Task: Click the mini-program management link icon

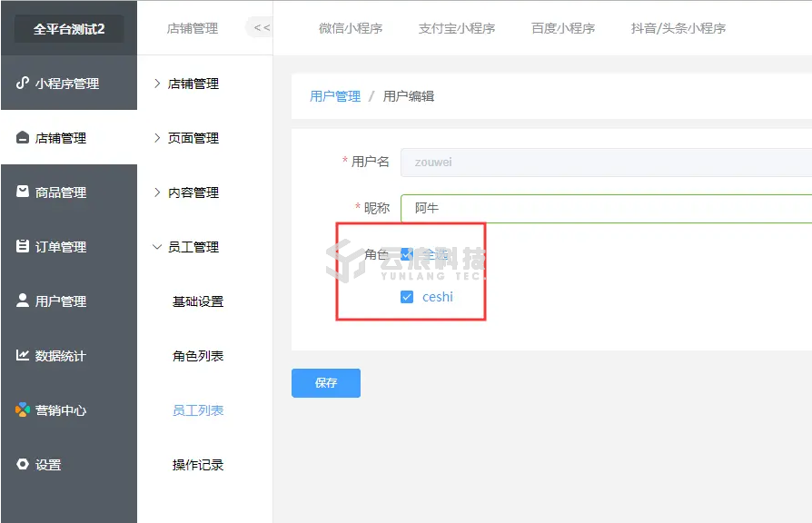Action: pyautogui.click(x=23, y=84)
